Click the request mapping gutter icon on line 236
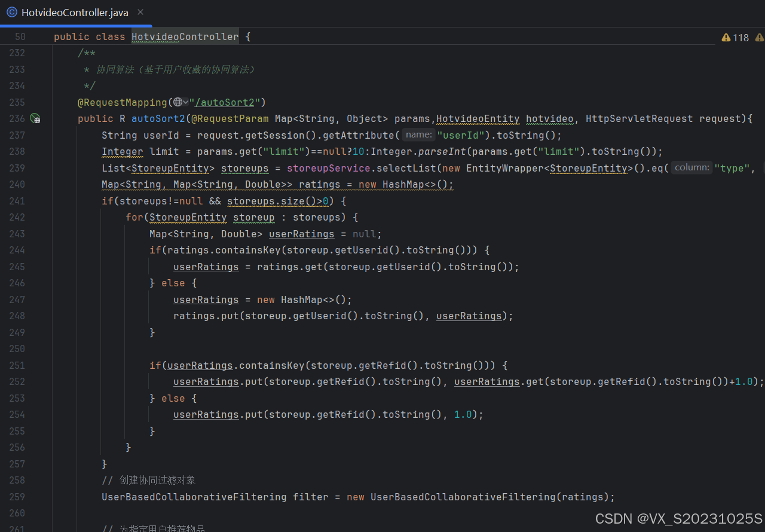 tap(35, 118)
